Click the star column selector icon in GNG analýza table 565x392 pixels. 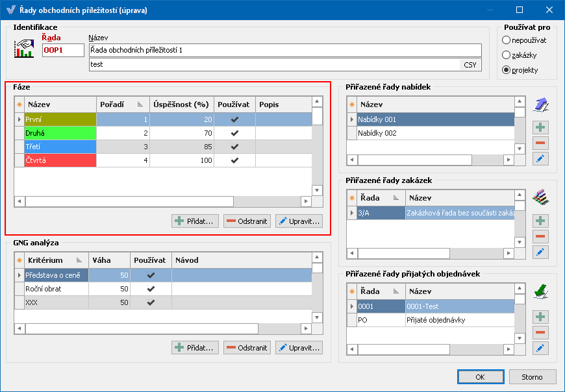pyautogui.click(x=19, y=260)
